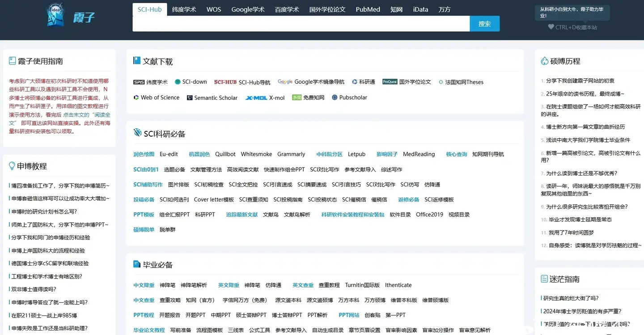Click the Web of Science icon

point(136,97)
